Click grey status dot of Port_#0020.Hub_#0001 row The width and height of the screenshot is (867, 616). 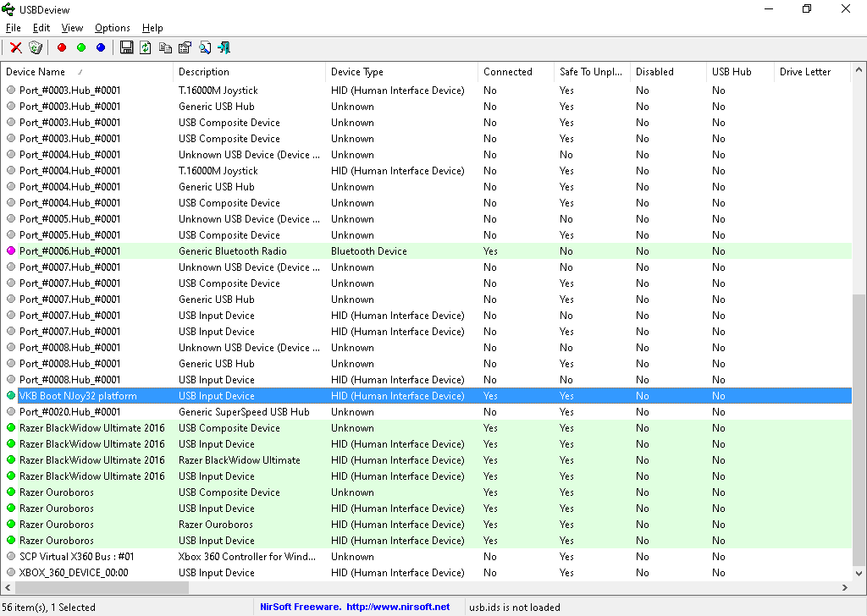[x=11, y=411]
